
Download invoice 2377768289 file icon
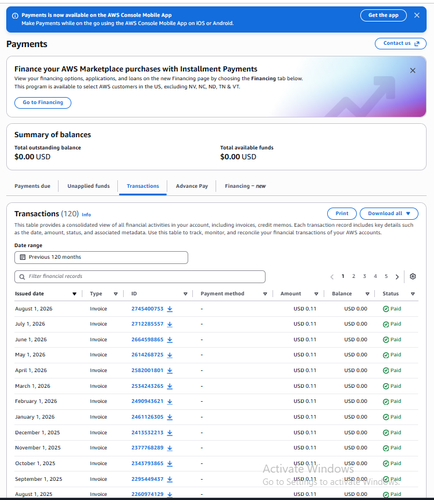170,448
